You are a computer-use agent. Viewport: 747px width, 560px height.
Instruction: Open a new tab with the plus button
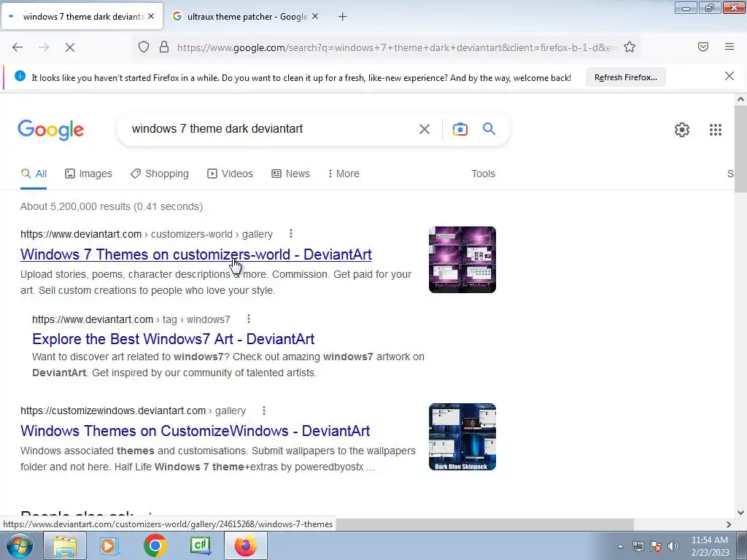[x=343, y=17]
